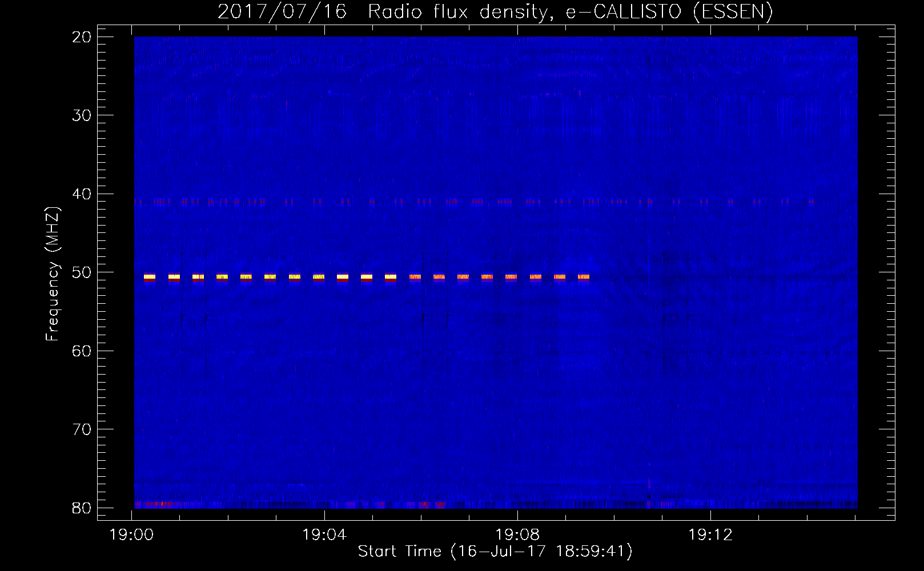This screenshot has width=924, height=571.
Task: Click the 20 MHz frequency tick label
Action: 82,37
